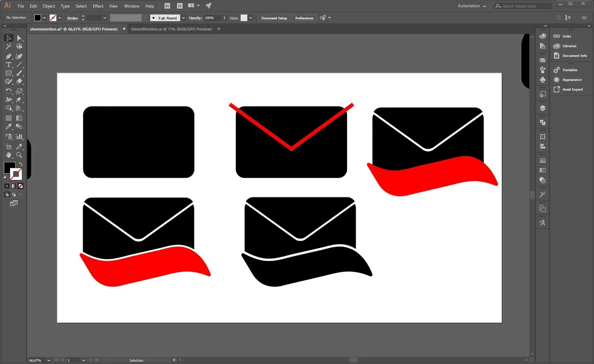594x364 pixels.
Task: Switch to SteemMention.ai @ 71% tab
Action: [171, 29]
